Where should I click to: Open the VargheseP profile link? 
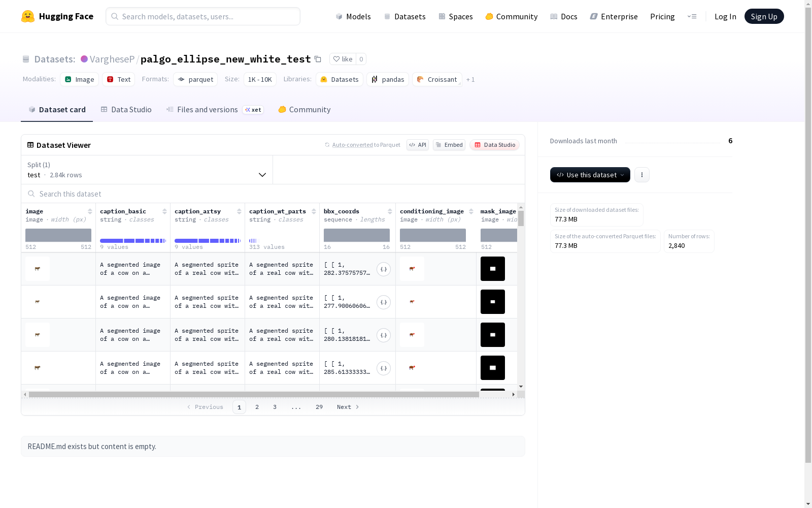(112, 59)
